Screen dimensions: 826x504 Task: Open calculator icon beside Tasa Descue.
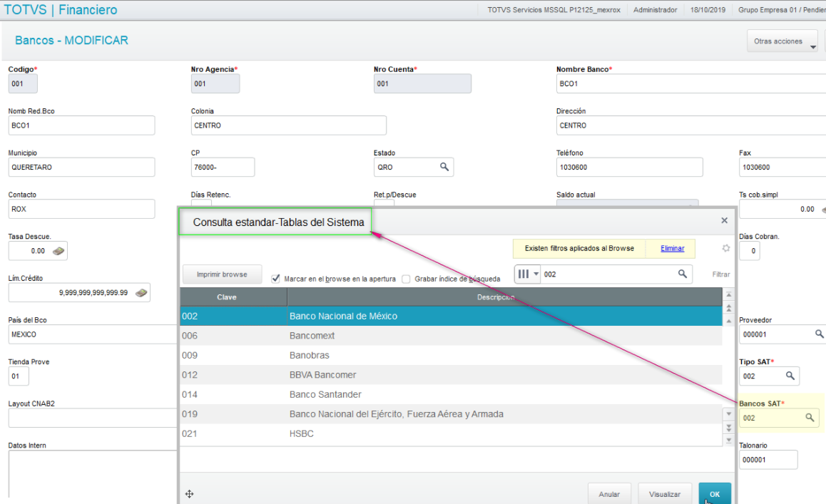coord(58,251)
